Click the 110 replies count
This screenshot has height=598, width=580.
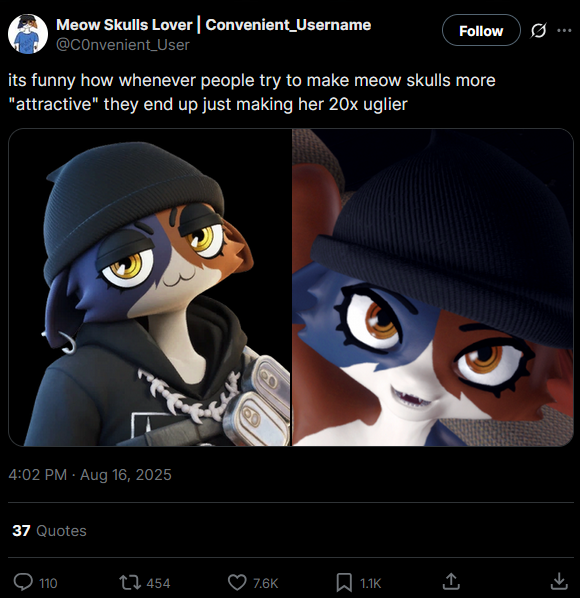coord(48,583)
